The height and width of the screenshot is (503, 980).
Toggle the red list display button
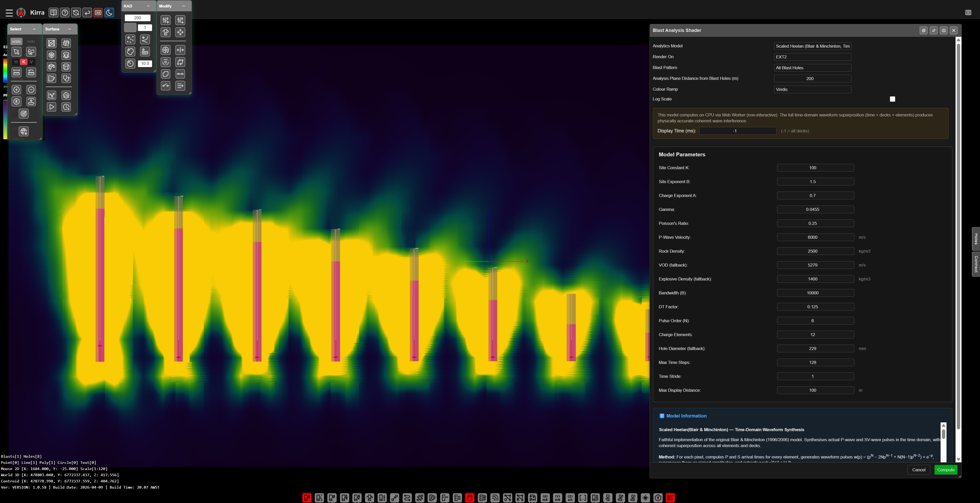[x=670, y=498]
